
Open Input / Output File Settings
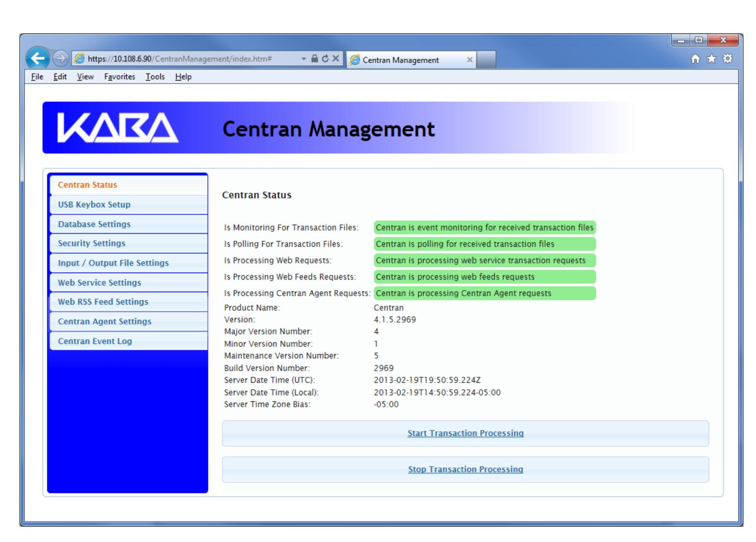point(128,263)
